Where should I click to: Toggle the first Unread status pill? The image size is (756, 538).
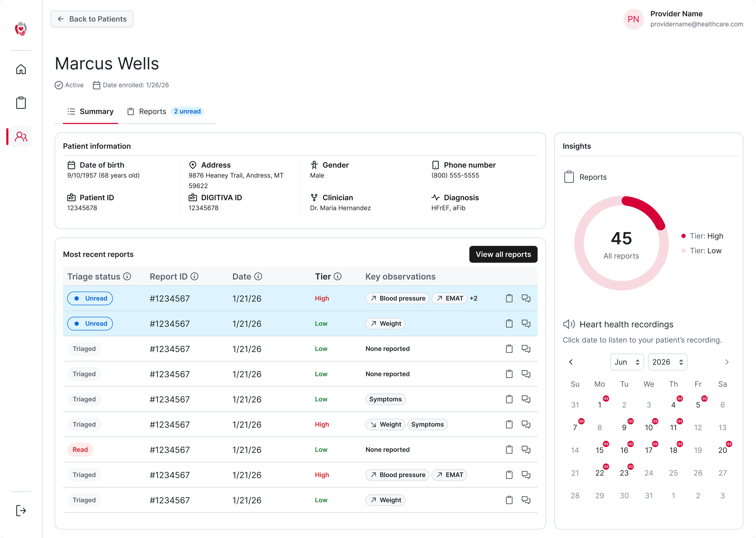(90, 298)
